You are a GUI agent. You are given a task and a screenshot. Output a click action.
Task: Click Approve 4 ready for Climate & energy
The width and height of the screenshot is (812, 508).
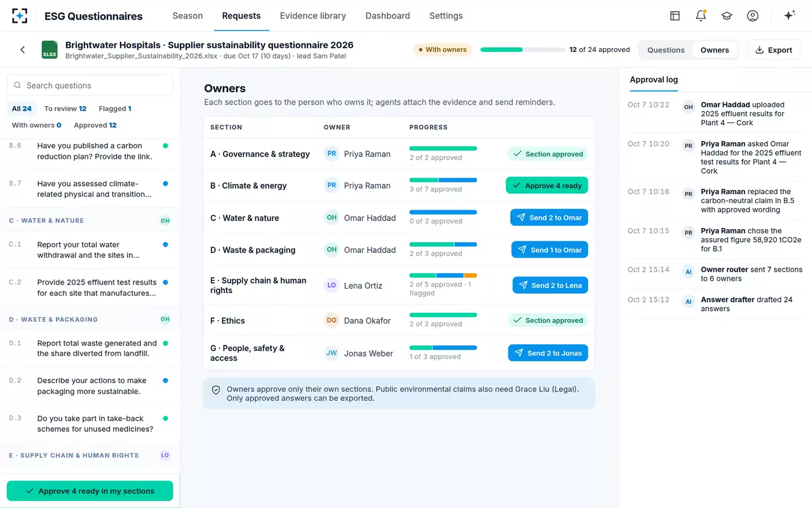(547, 185)
